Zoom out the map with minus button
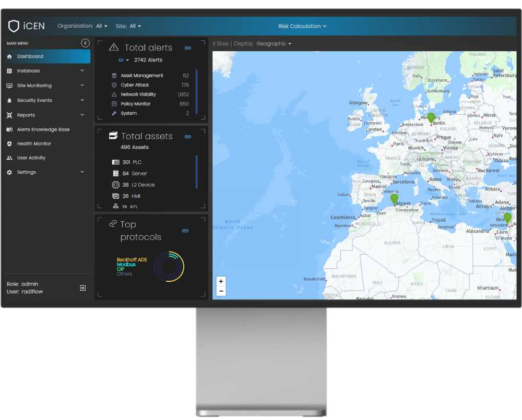The width and height of the screenshot is (522, 420). coord(221,291)
